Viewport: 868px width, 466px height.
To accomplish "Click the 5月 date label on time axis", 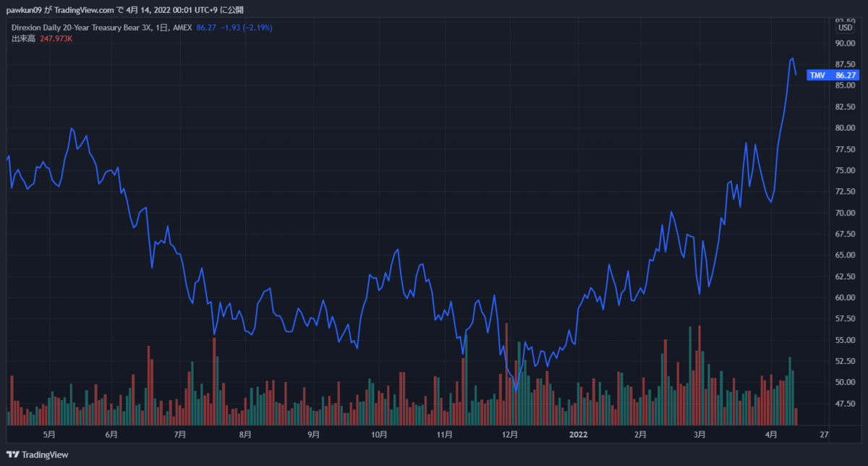I will click(x=49, y=435).
